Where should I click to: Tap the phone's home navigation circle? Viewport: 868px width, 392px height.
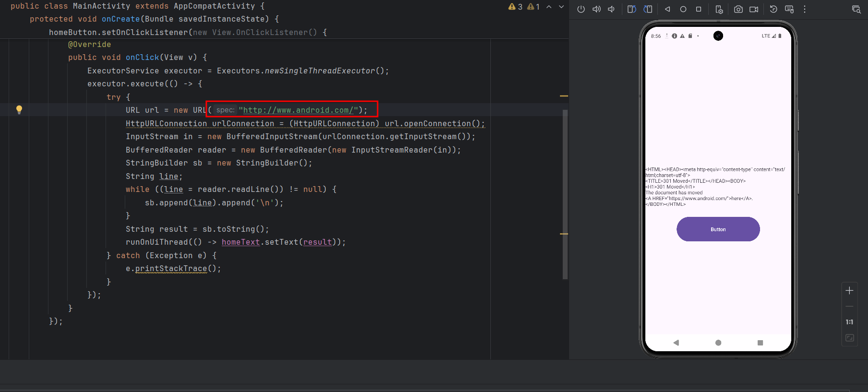point(718,343)
